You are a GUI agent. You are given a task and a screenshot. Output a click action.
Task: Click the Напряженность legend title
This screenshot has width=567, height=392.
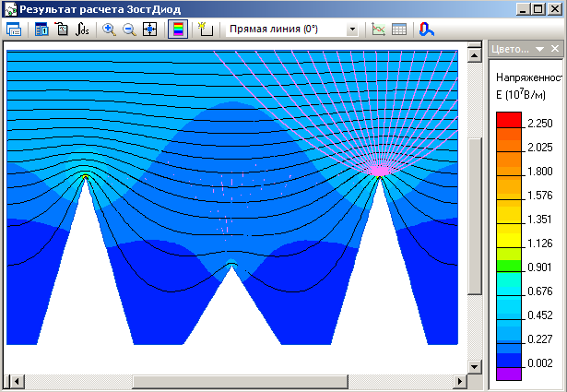(528, 77)
